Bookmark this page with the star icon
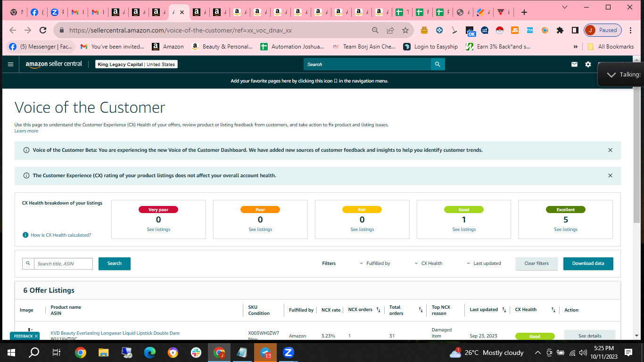Image resolution: width=644 pixels, height=362 pixels. (405, 30)
